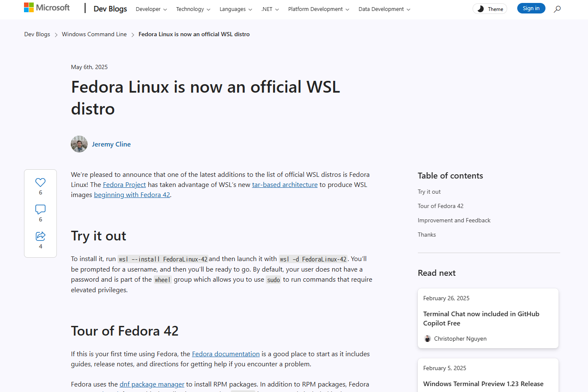588x392 pixels.
Task: Click the heart like icon
Action: pos(40,182)
